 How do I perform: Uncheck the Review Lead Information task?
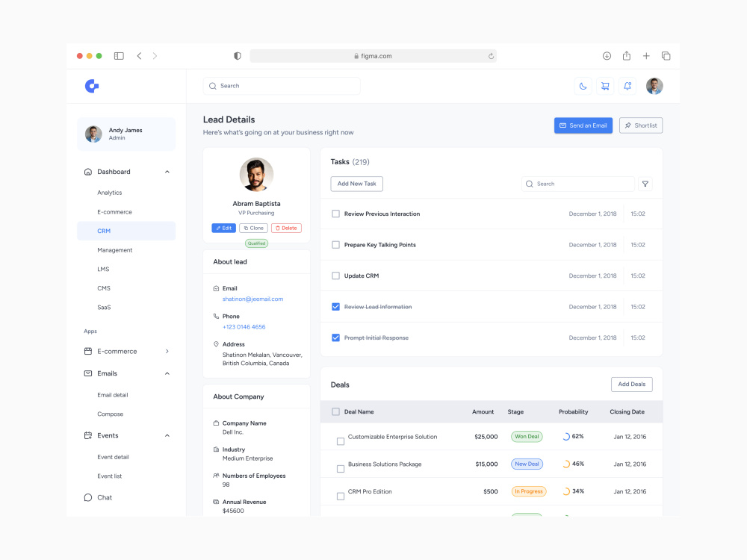[x=336, y=307]
